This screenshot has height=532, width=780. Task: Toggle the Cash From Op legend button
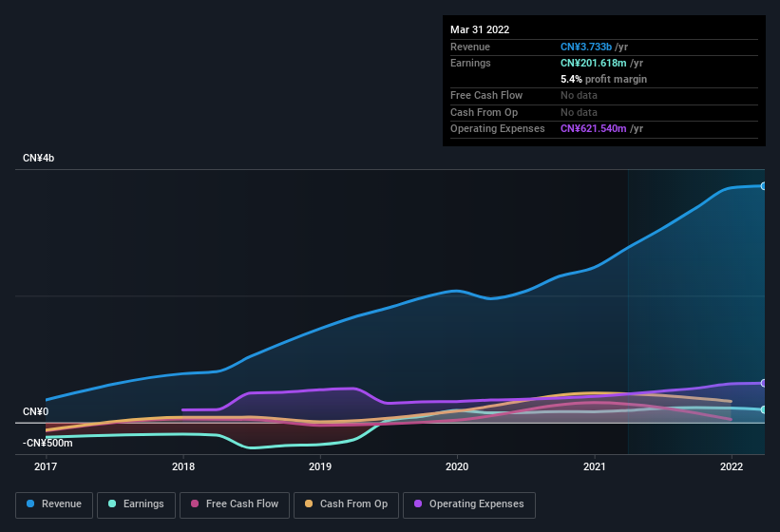[346, 504]
